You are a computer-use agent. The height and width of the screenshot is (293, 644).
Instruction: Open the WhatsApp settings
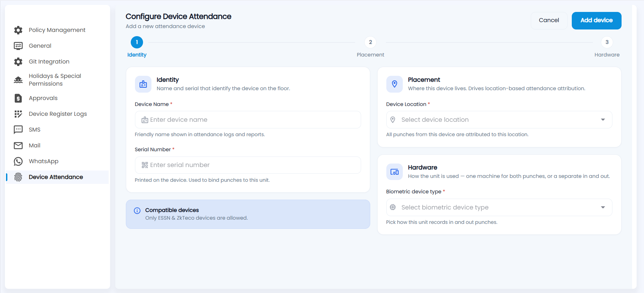57,161
